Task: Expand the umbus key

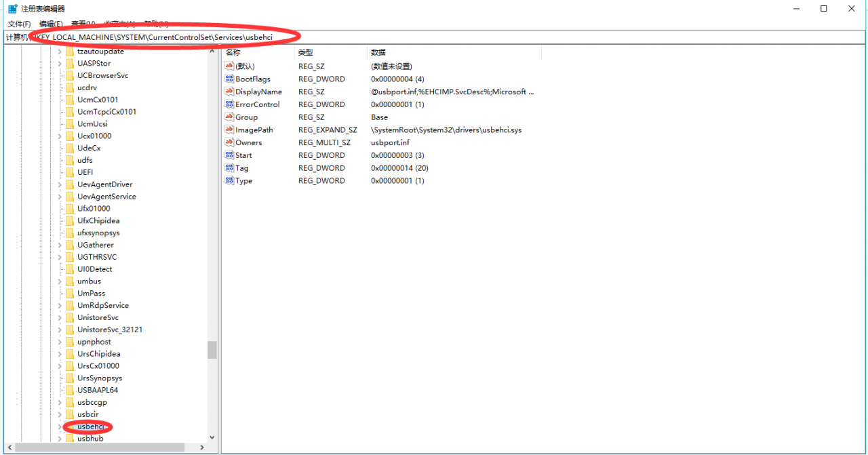Action: pyautogui.click(x=59, y=281)
